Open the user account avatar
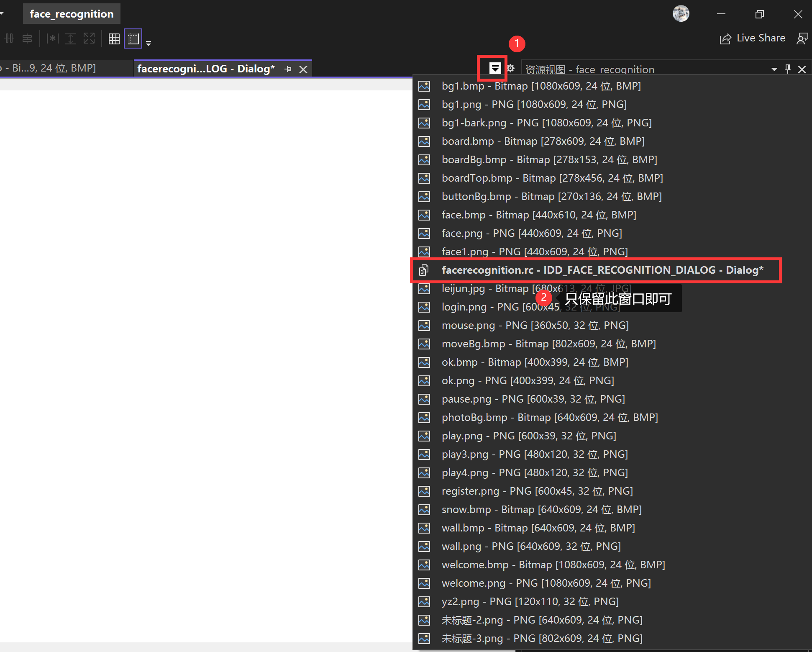The image size is (812, 652). (x=681, y=14)
